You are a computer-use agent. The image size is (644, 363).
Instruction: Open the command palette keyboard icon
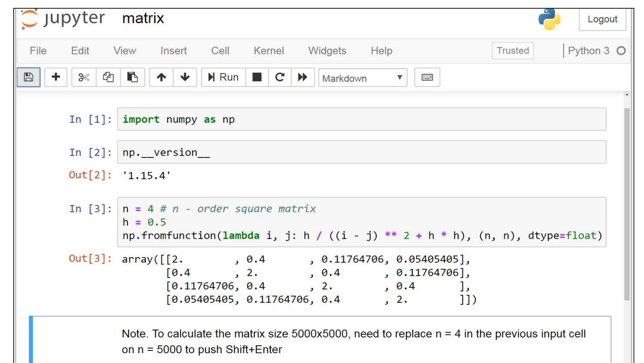427,77
